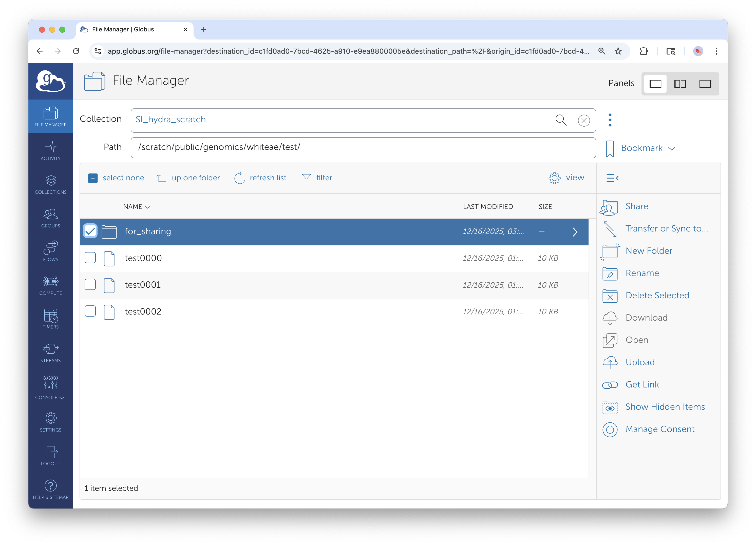The image size is (756, 546).
Task: Click refresh list
Action: pyautogui.click(x=261, y=178)
